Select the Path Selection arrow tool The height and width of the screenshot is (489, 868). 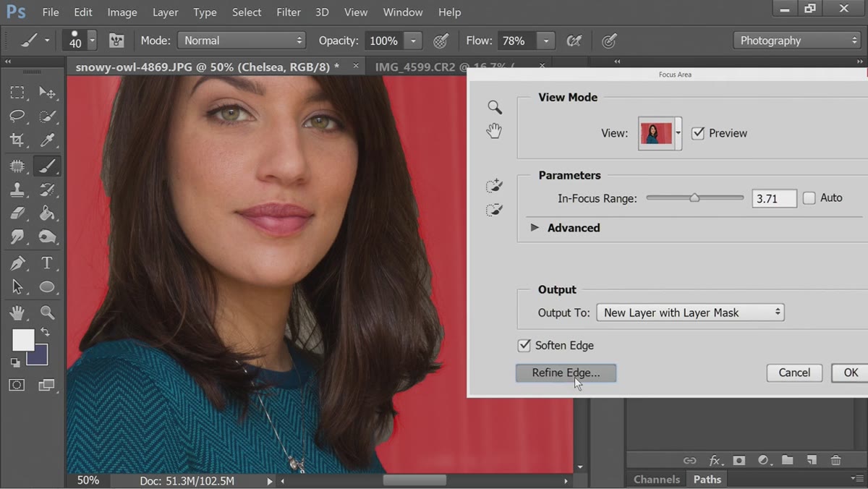[x=17, y=287]
